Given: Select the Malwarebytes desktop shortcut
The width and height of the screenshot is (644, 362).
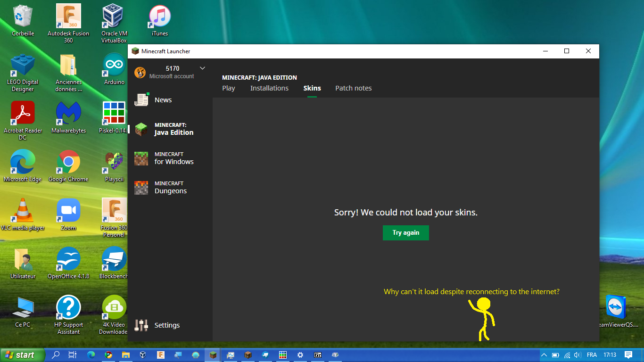Looking at the screenshot, I should click(68, 117).
